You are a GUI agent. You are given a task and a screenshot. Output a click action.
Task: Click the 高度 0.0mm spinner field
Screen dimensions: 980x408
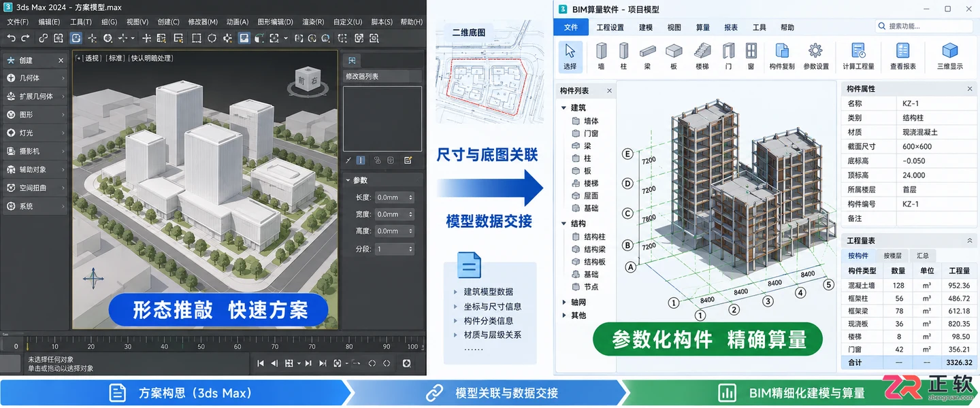394,231
